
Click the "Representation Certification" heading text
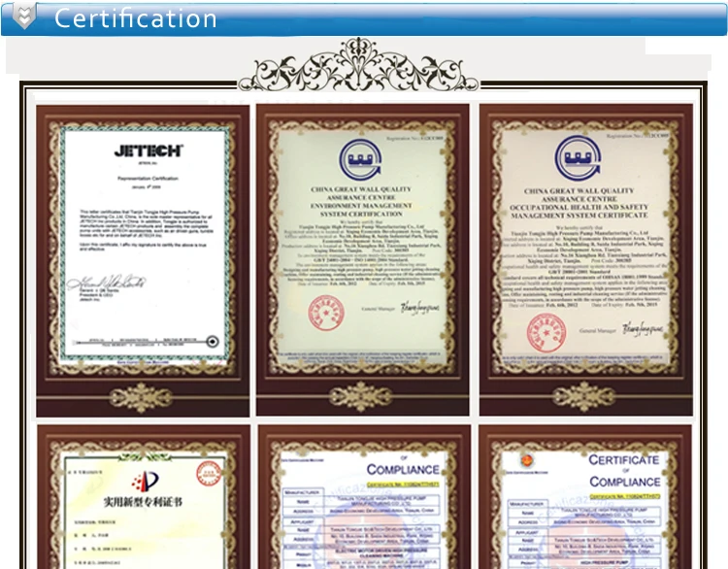pyautogui.click(x=148, y=179)
